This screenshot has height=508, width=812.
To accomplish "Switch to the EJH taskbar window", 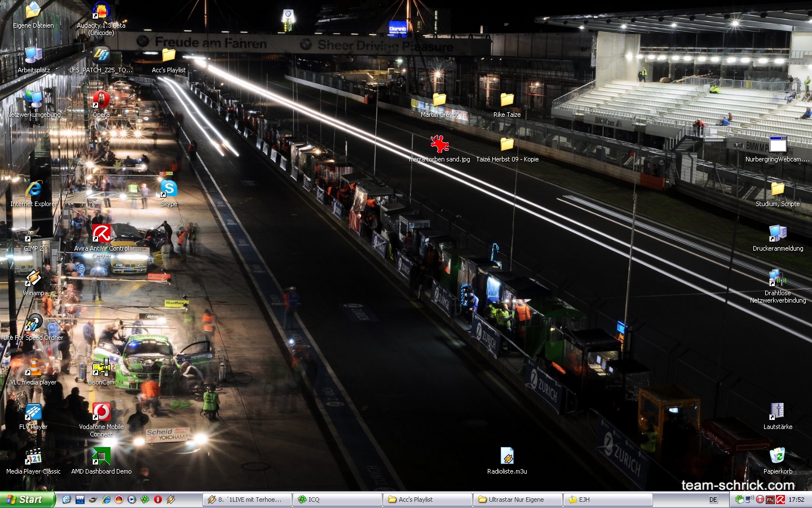I will 608,500.
